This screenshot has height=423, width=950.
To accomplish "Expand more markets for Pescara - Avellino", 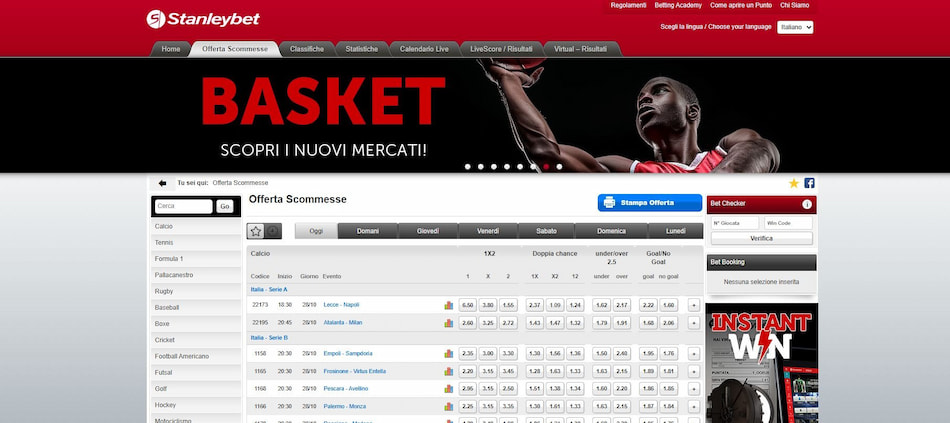I will click(694, 389).
